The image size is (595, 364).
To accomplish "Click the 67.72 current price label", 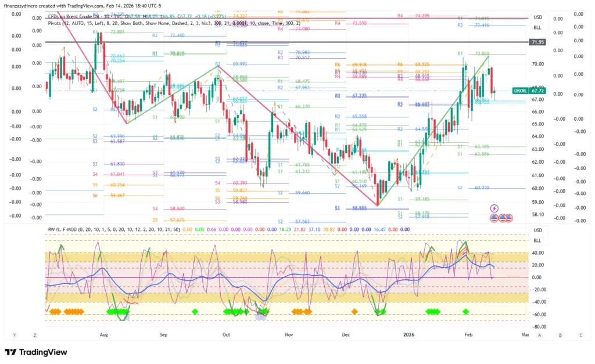I will click(537, 91).
